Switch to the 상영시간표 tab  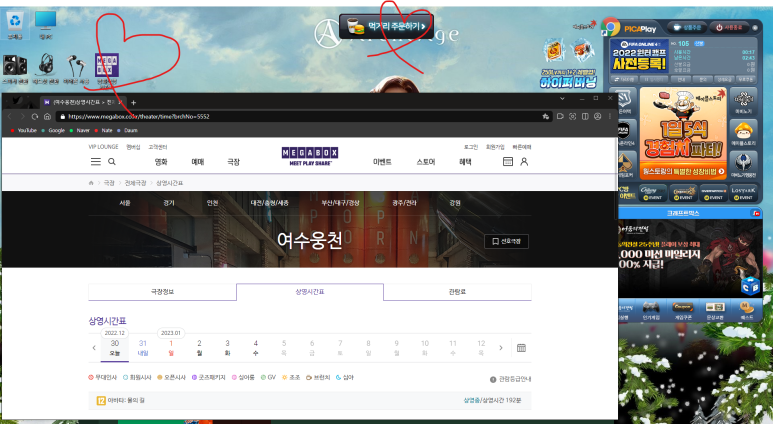(310, 292)
